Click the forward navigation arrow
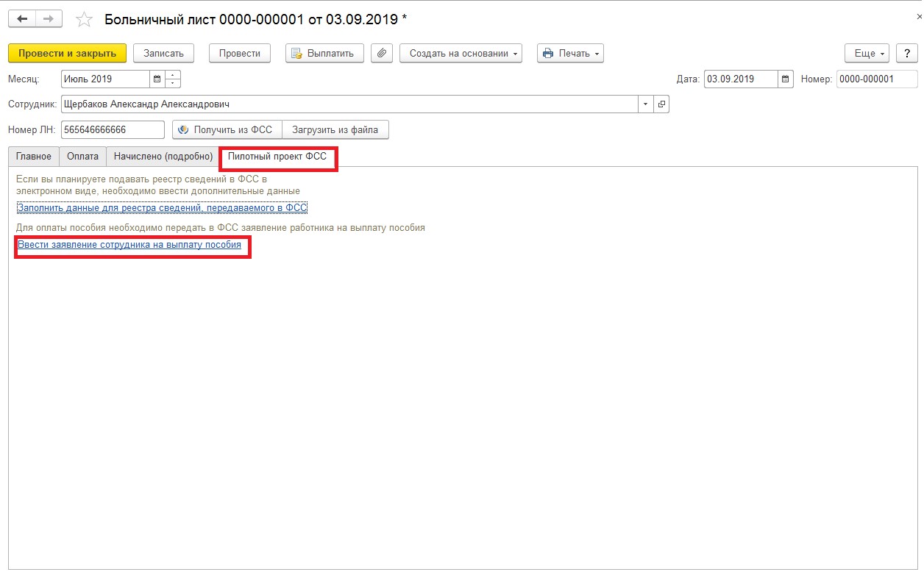Image resolution: width=924 pixels, height=572 pixels. coord(49,19)
